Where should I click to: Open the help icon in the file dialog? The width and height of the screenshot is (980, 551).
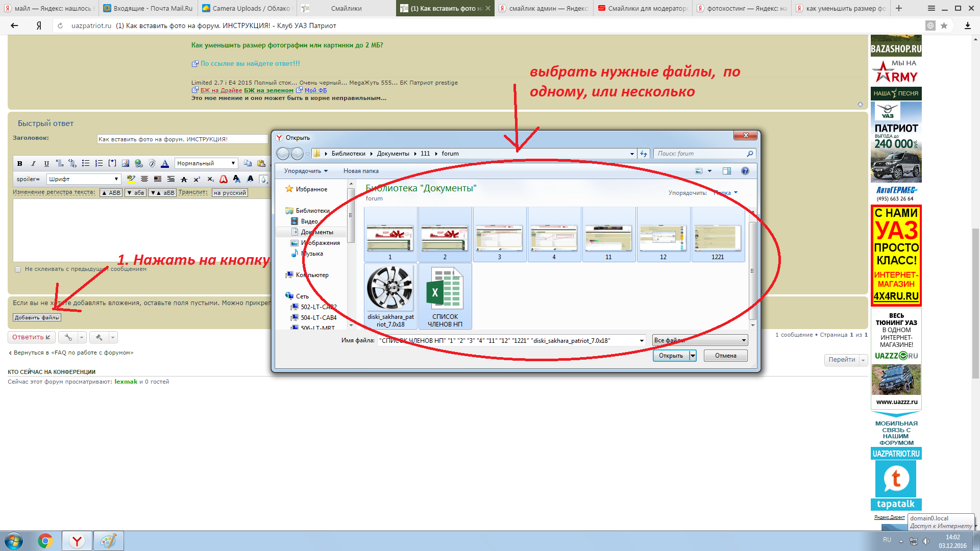[745, 171]
